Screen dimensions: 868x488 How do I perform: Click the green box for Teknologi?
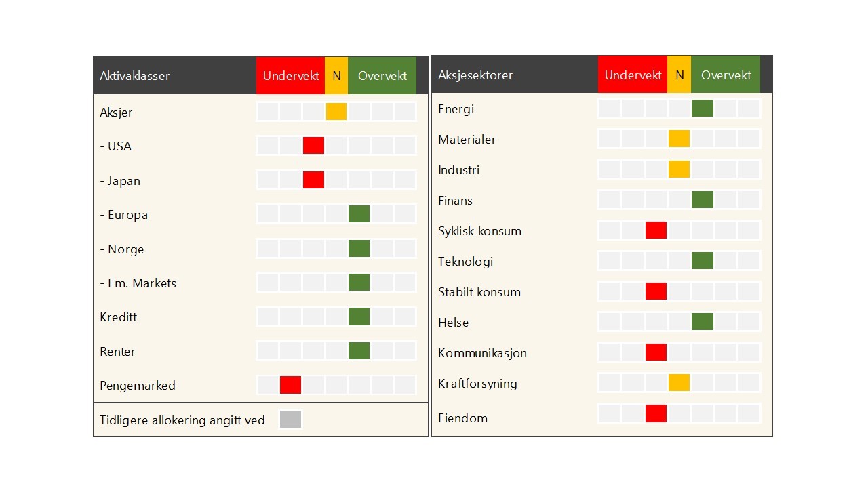point(703,261)
